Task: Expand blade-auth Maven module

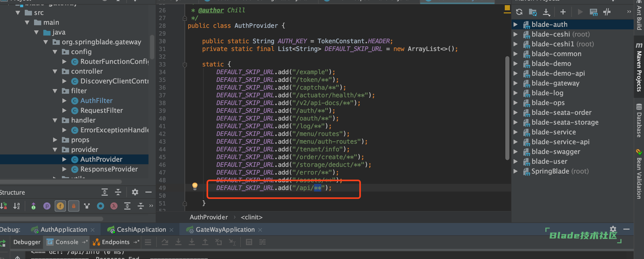Action: [x=515, y=24]
